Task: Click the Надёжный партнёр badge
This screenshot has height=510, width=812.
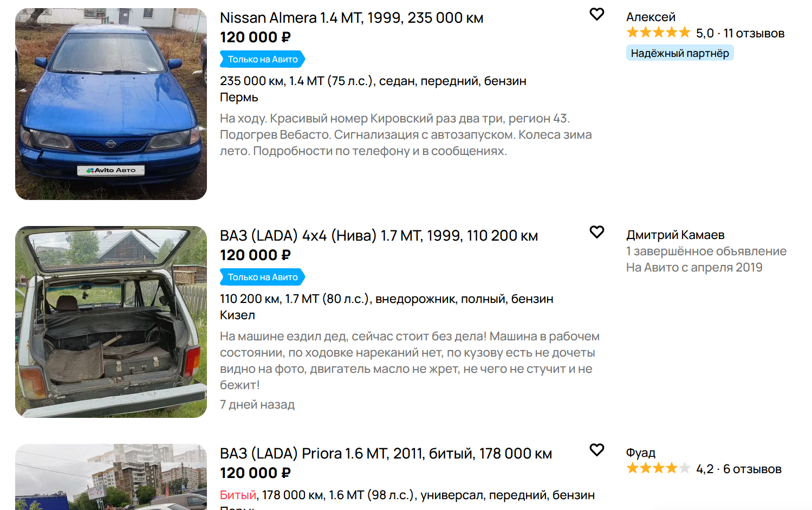Action: click(680, 53)
